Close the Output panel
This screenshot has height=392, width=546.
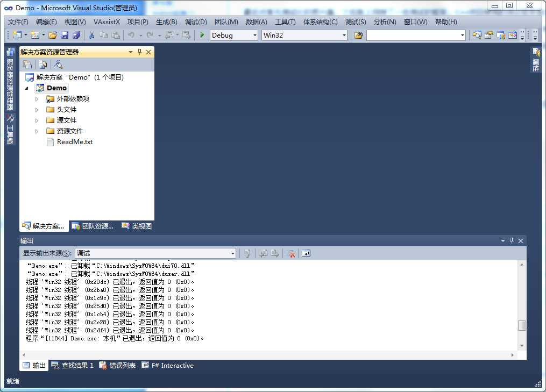pos(521,240)
